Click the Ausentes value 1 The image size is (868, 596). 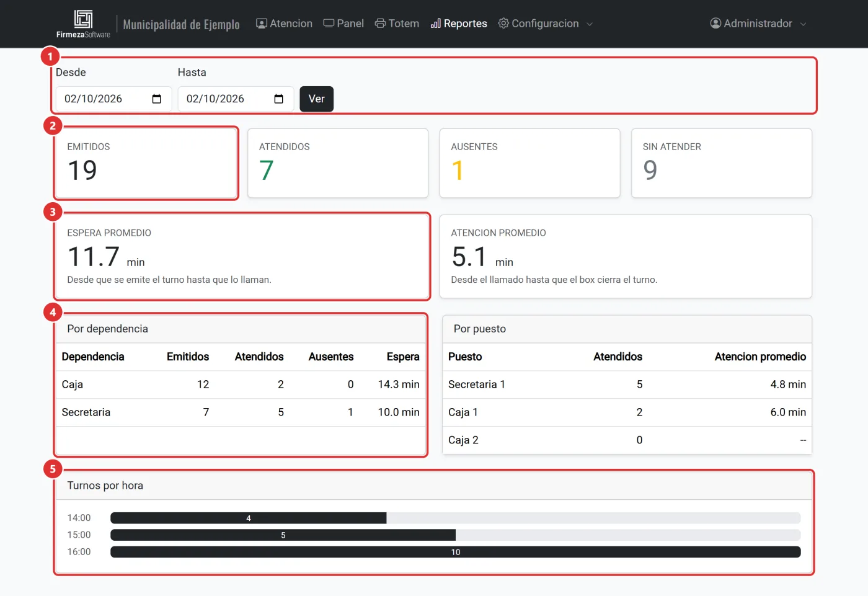pos(458,171)
